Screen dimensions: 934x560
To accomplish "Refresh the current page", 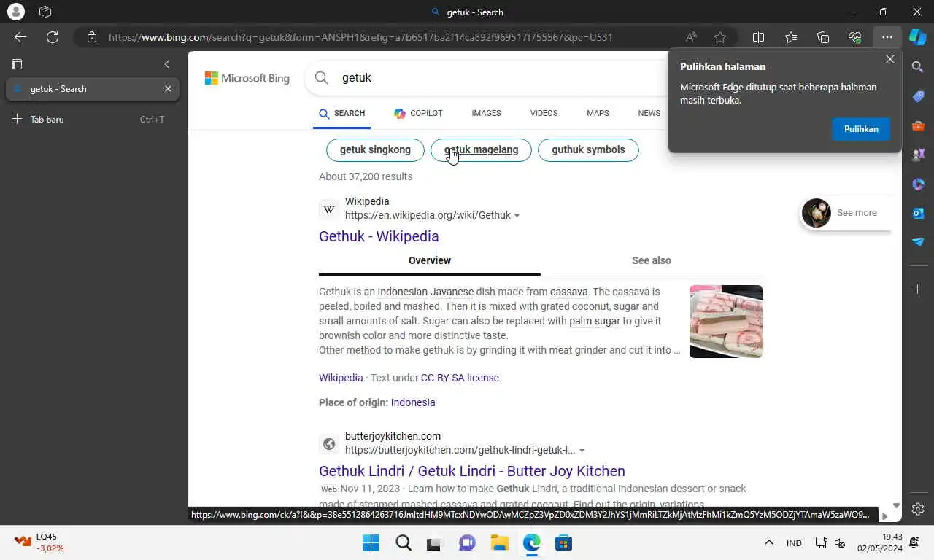I will pyautogui.click(x=53, y=37).
